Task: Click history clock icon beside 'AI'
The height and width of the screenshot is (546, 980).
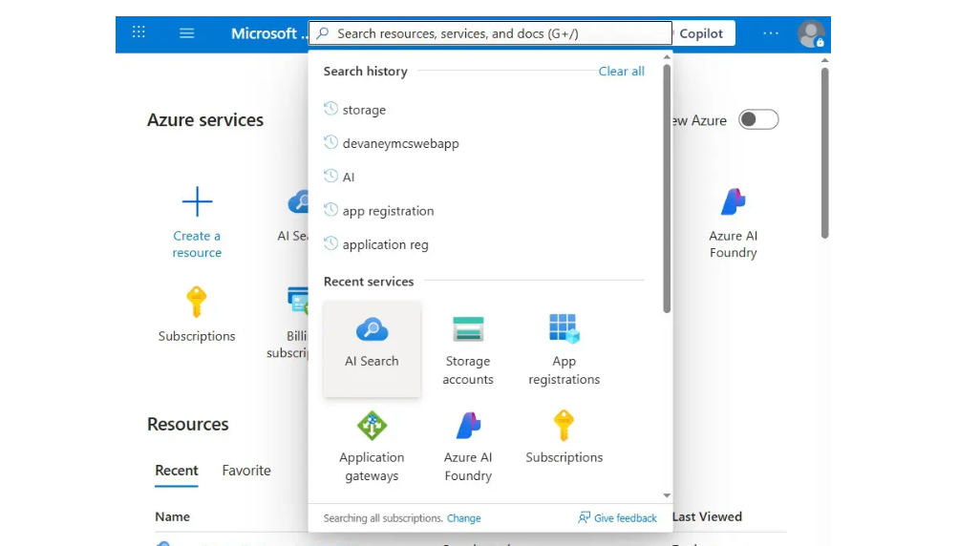Action: coord(330,177)
